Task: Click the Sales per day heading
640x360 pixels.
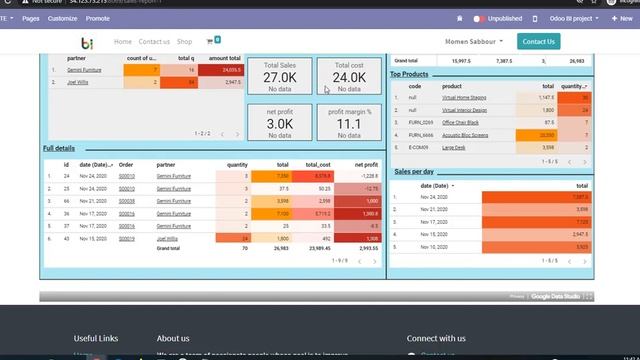Action: [414, 172]
